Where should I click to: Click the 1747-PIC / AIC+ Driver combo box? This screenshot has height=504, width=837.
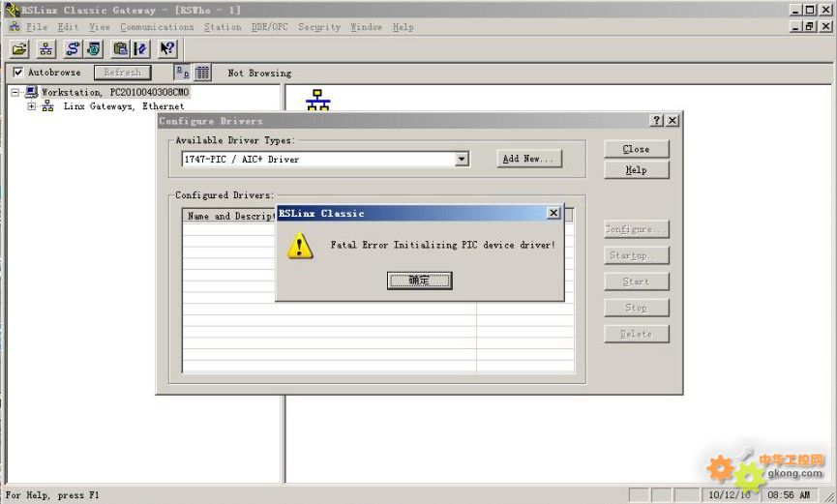point(325,159)
